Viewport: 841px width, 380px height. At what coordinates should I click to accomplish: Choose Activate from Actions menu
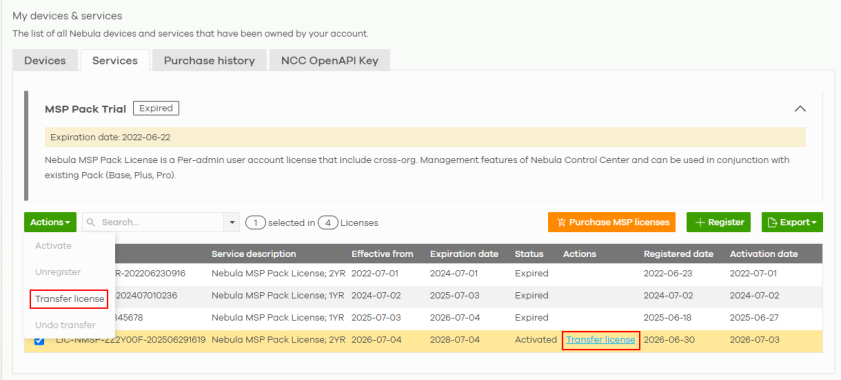tap(53, 246)
